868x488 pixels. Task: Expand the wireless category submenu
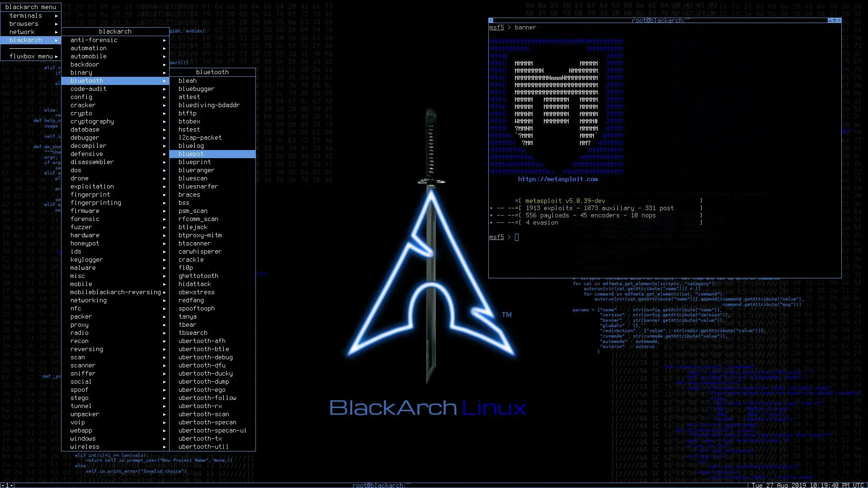85,446
